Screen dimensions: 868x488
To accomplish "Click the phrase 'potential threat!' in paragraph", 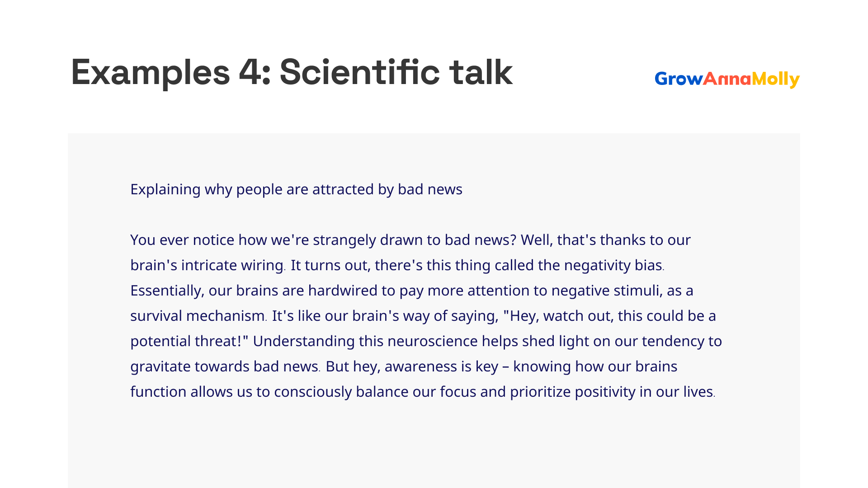I will pyautogui.click(x=186, y=341).
